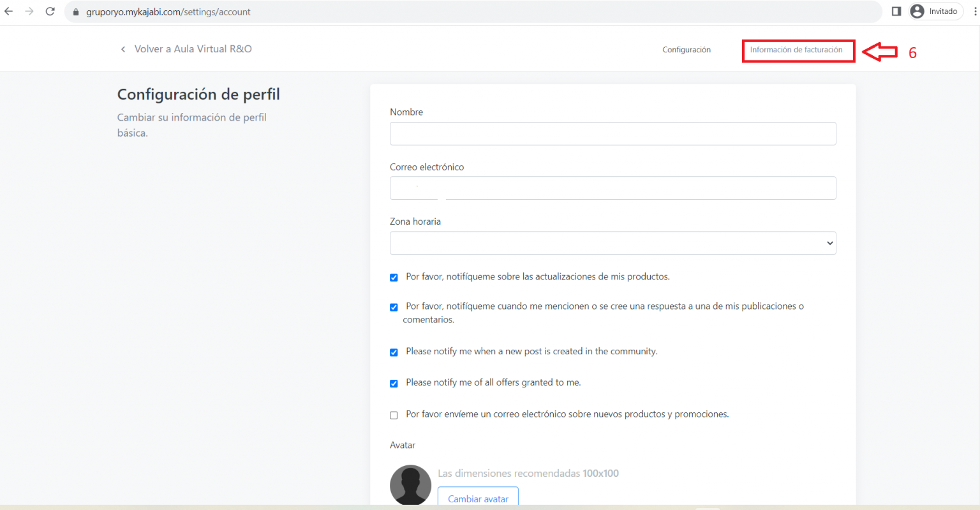Screen dimensions: 980x510
Task: Reload the page with refresh icon
Action: pos(50,11)
